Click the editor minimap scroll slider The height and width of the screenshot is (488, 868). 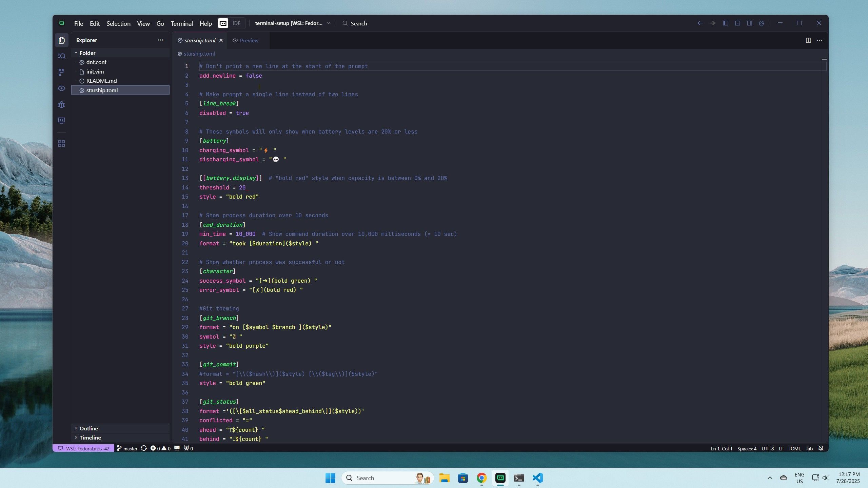click(x=824, y=136)
